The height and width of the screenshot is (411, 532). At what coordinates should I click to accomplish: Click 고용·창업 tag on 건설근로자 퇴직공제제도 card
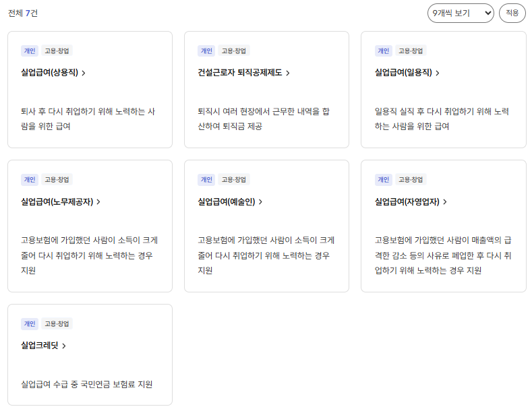(233, 51)
